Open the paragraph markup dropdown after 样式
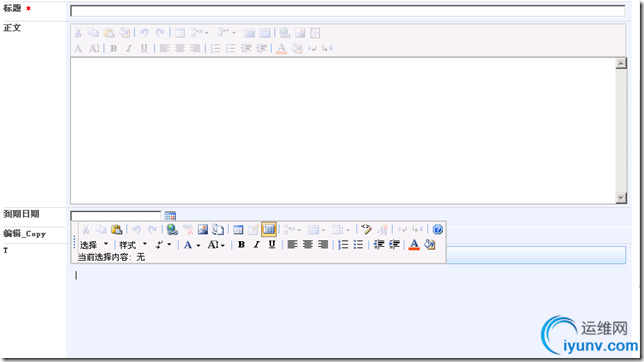 [x=163, y=245]
